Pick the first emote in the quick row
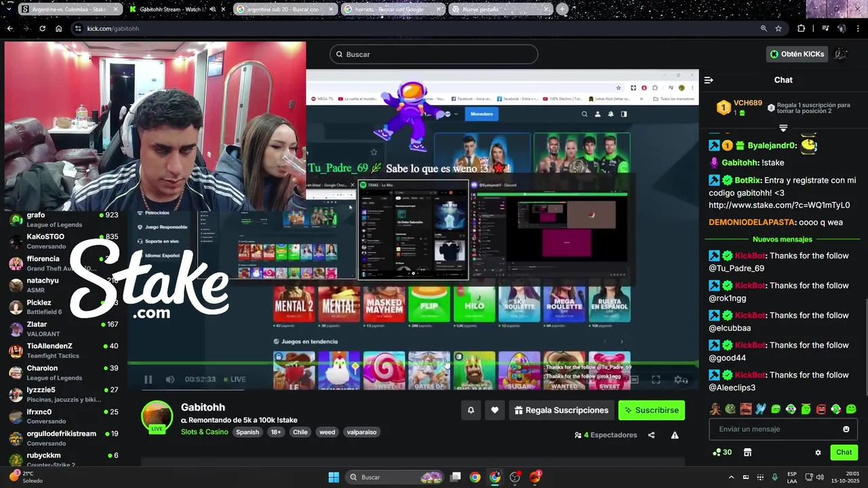 tap(715, 409)
